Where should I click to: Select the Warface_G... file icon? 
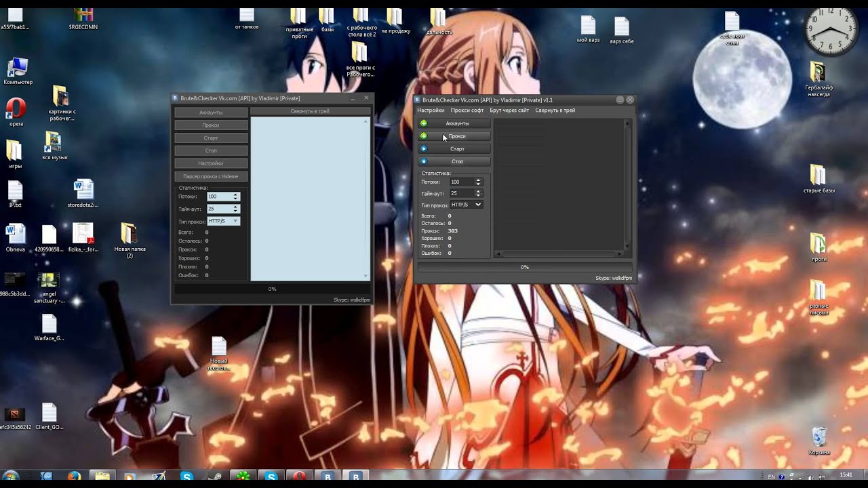(49, 328)
